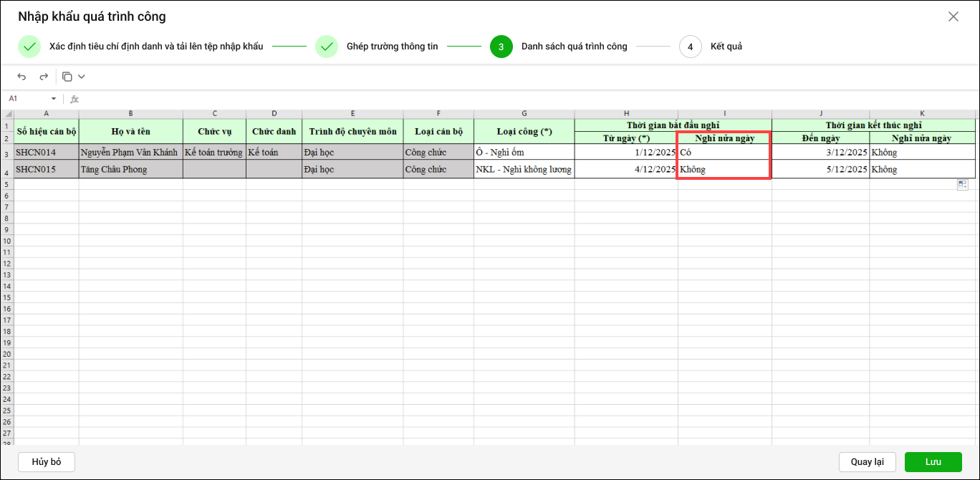
Task: Open the cell name box dropdown
Action: 53,99
